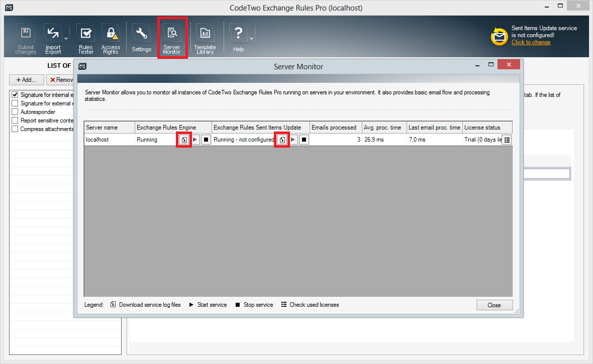Click the Remove button in rules list
This screenshot has width=593, height=364.
point(60,80)
